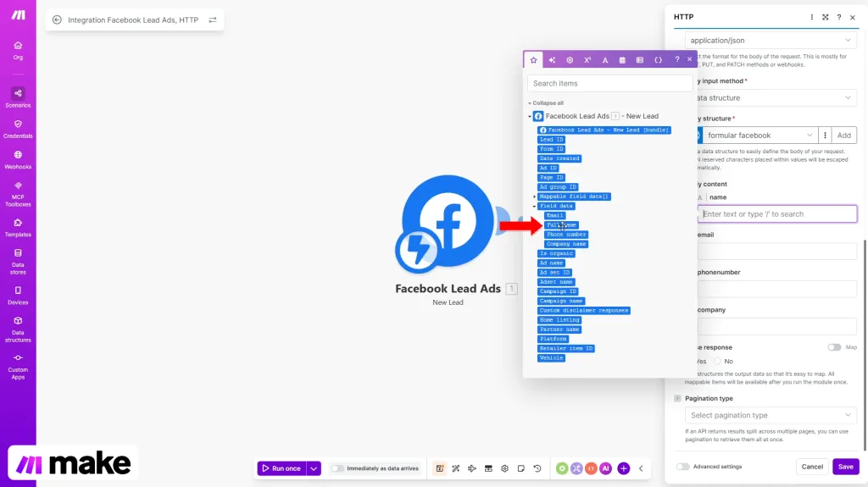Collapse the favorites bar with the chevron
The image size is (868, 487).
pyautogui.click(x=641, y=468)
